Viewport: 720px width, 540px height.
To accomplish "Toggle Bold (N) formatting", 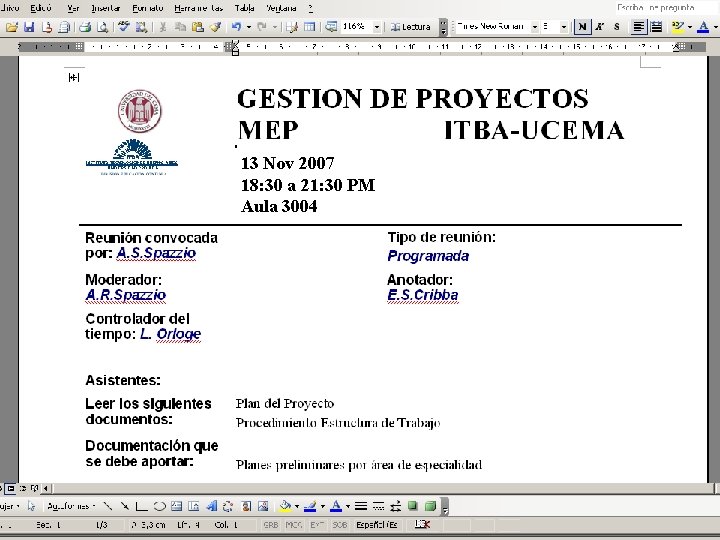I will coord(582,27).
